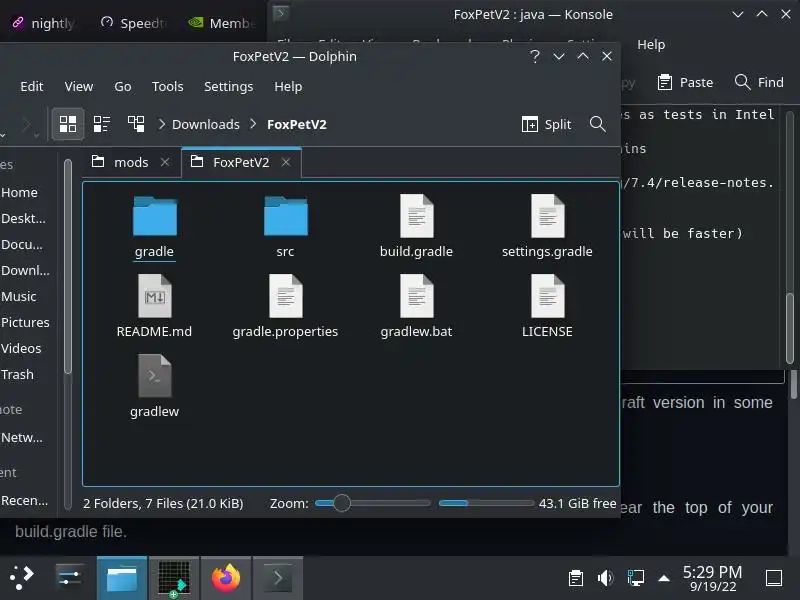Select the gradle folder icon

tap(155, 215)
